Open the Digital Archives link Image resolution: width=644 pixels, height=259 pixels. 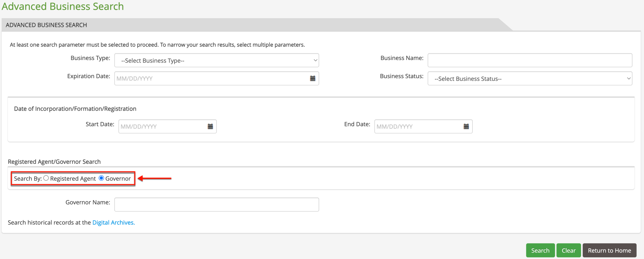pos(114,223)
